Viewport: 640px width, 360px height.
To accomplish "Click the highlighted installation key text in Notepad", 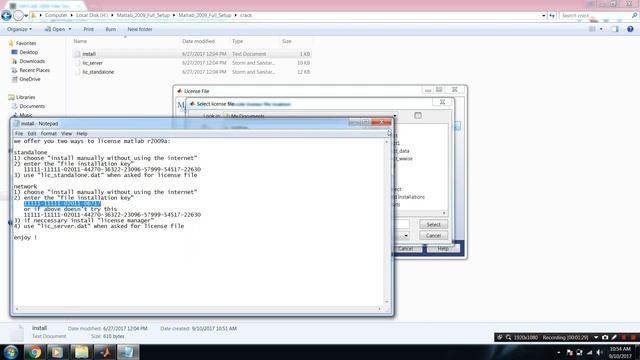I will [x=62, y=203].
